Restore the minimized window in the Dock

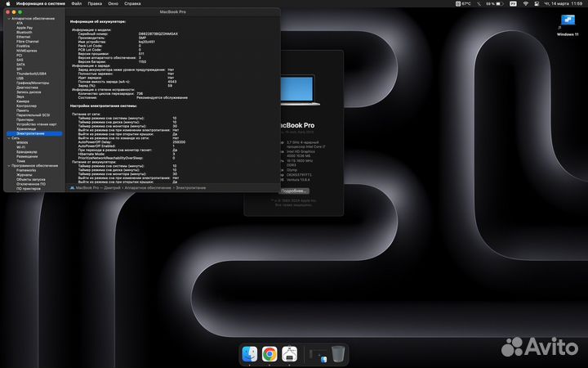[x=318, y=354]
